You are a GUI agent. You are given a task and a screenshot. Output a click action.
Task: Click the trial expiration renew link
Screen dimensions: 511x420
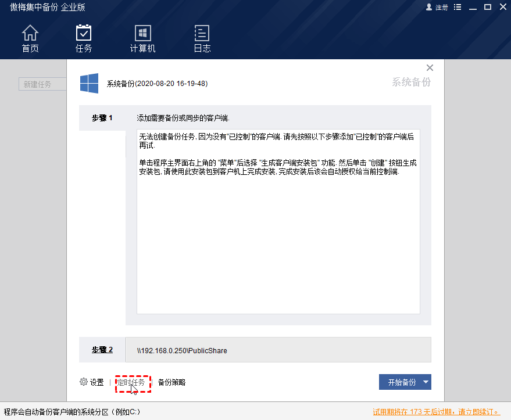[x=436, y=412]
